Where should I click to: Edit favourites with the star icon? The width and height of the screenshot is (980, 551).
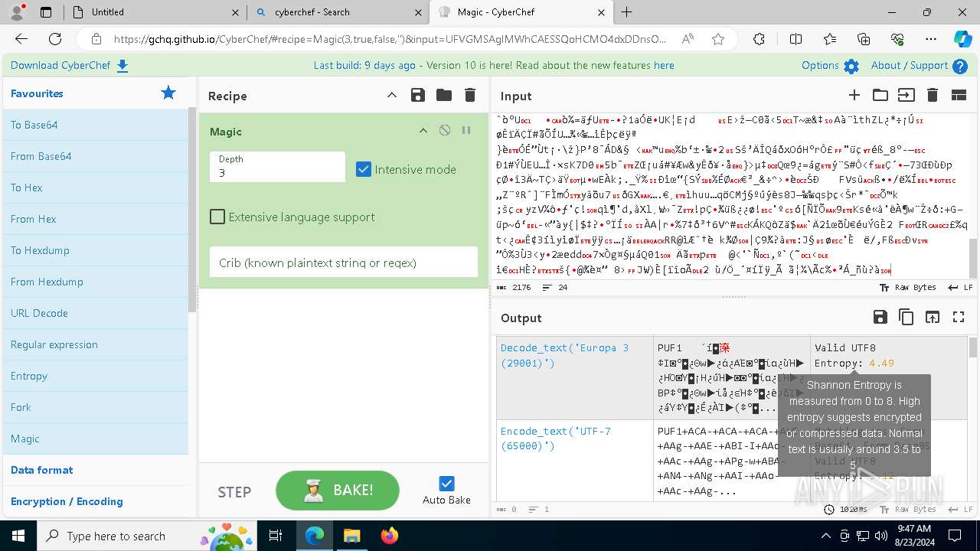168,93
